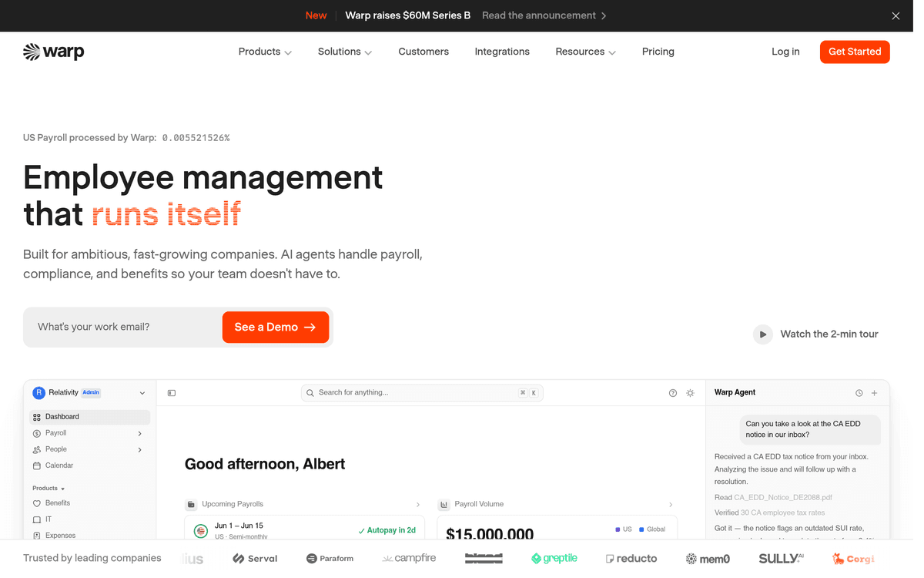This screenshot has height=578, width=924.
Task: Click the Serval company logo
Action: click(255, 559)
